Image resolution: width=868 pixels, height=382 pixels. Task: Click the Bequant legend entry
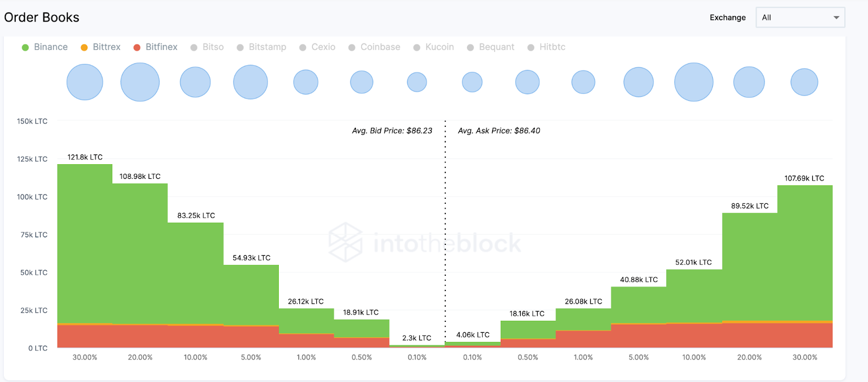click(490, 47)
